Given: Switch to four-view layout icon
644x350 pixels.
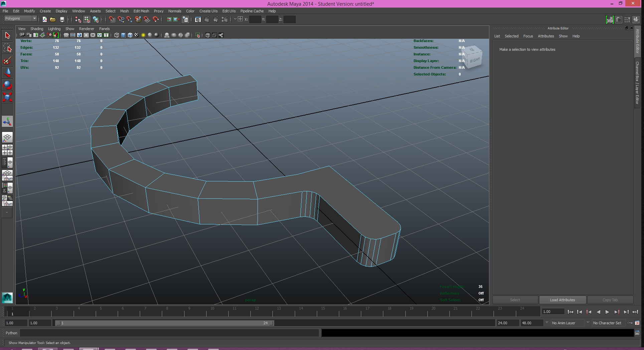Looking at the screenshot, I should [7, 150].
